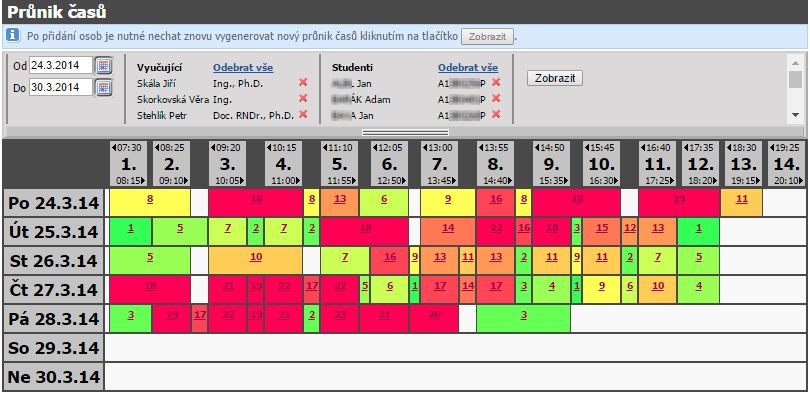Click the 10 link in Thursday's 11th slot
Viewport: 810px width, 394px height.
[658, 286]
